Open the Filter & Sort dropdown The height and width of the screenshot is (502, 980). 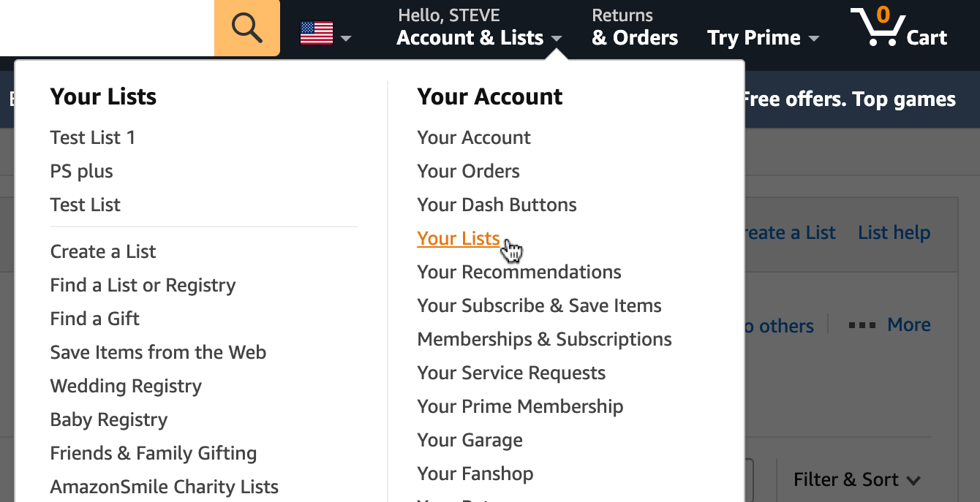(856, 479)
